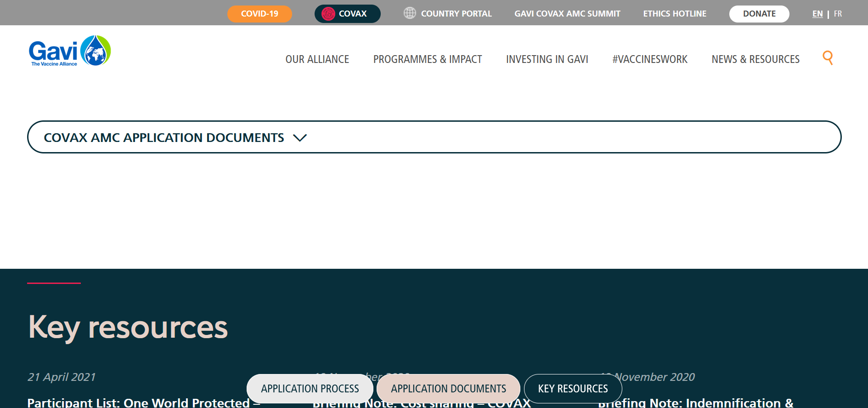Go to #VaccinesWork section
Screen dimensions: 868x408
[650, 59]
